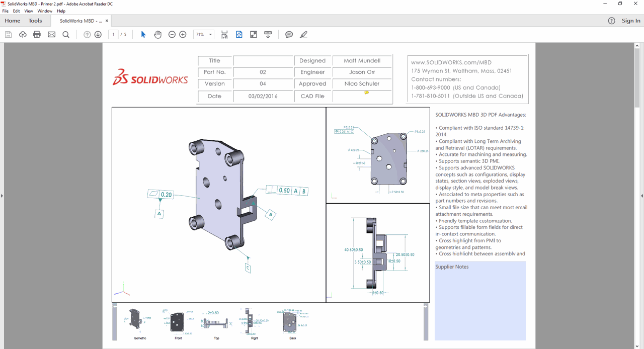Click the Part No. value 02
Screen dimensions: 644x349
coord(263,72)
